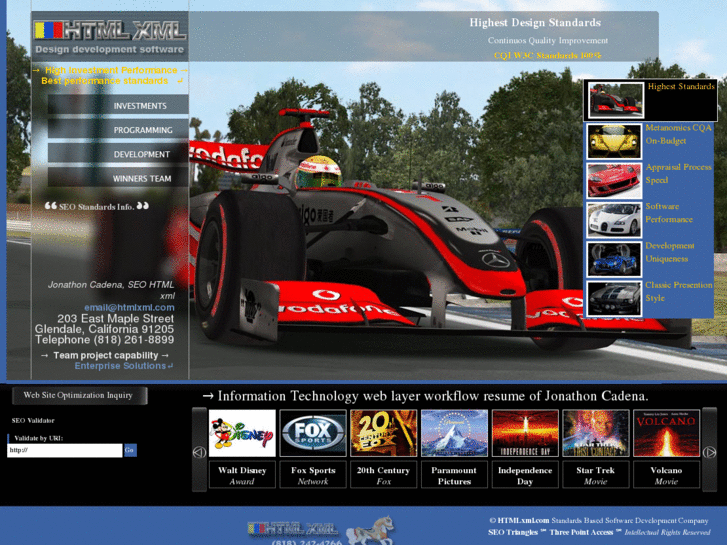Image resolution: width=727 pixels, height=545 pixels.
Task: Open the DEVELOPMENT menu item
Action: (118, 154)
